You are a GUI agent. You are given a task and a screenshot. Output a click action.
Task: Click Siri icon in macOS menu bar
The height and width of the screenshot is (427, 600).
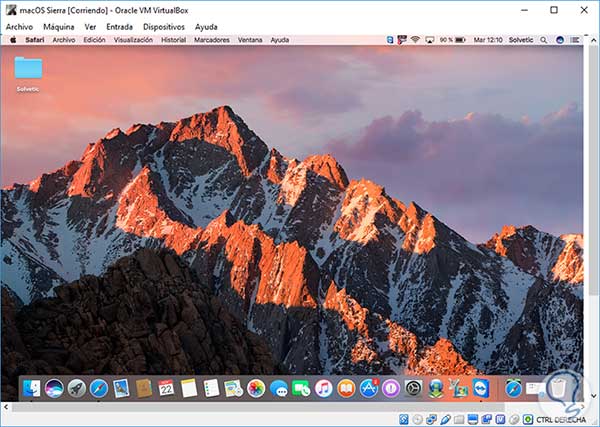[560, 40]
